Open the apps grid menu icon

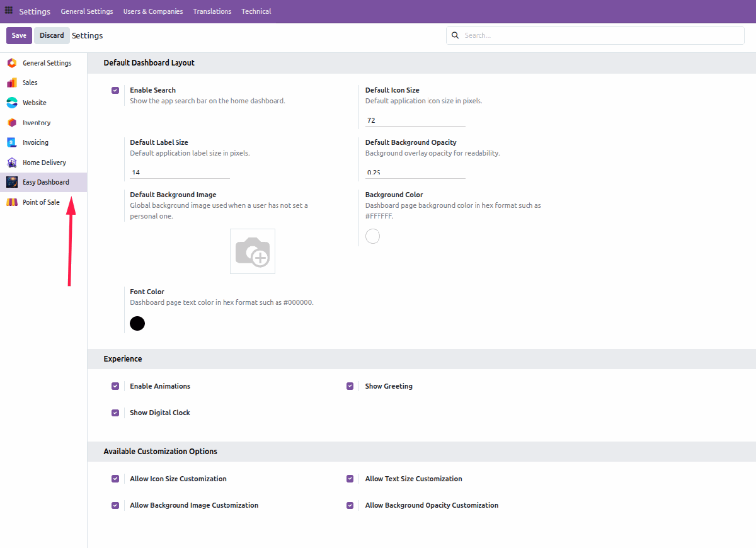9,11
